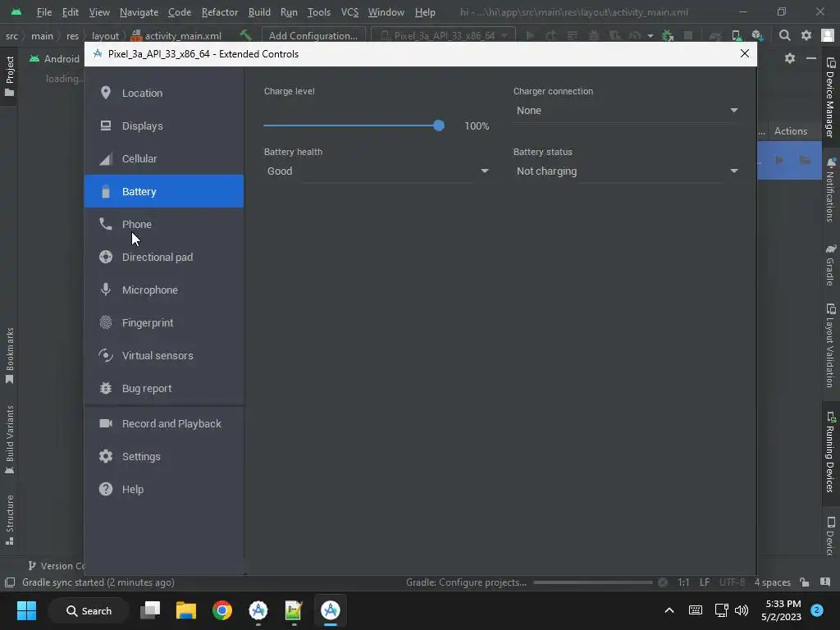Click the Add Configuration button
Screen dimensions: 840x630
(313, 36)
